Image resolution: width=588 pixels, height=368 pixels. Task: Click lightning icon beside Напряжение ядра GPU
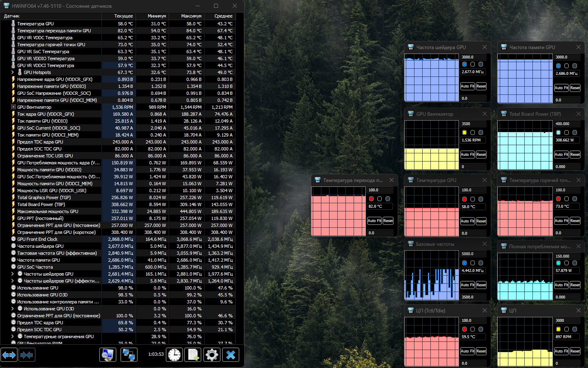click(x=13, y=79)
